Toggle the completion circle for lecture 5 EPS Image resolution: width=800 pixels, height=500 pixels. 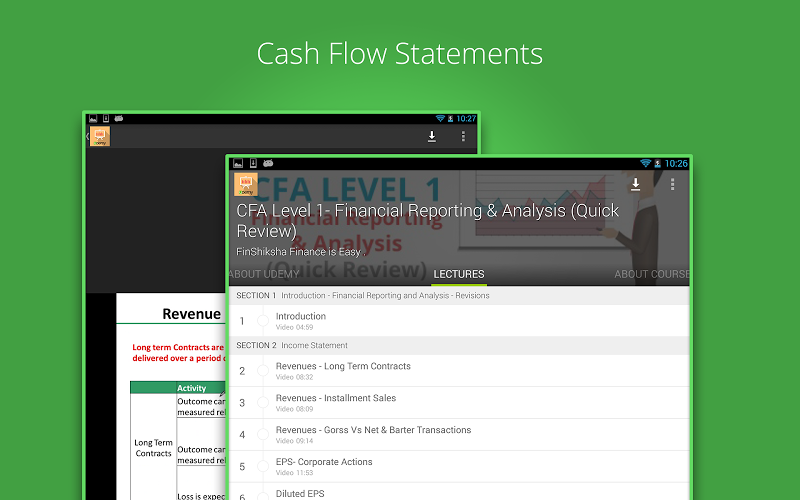point(263,466)
